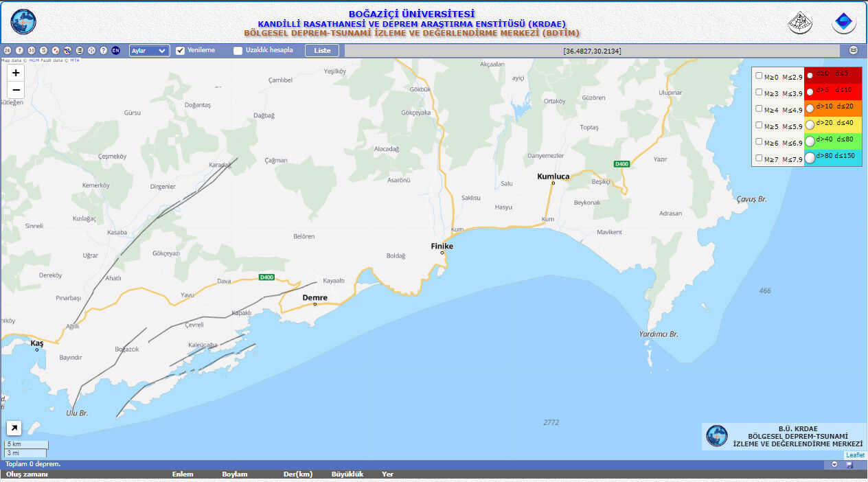This screenshot has width=868, height=482.
Task: Click the 24-hour earthquakes icon
Action: [7, 51]
